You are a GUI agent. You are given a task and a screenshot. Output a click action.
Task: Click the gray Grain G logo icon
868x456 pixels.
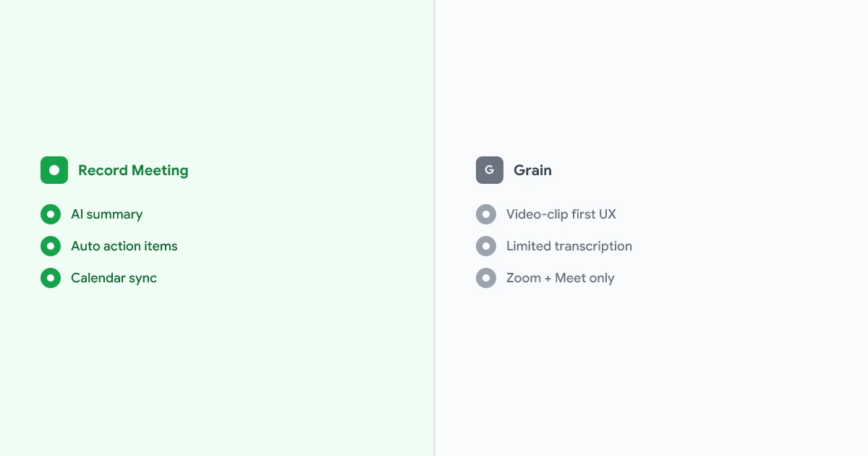[x=490, y=170]
